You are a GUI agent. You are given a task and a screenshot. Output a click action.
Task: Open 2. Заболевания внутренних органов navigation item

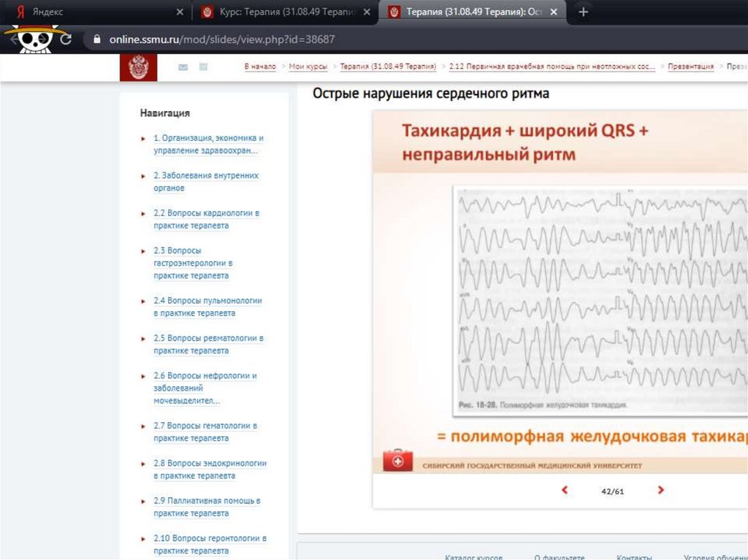[x=206, y=182]
